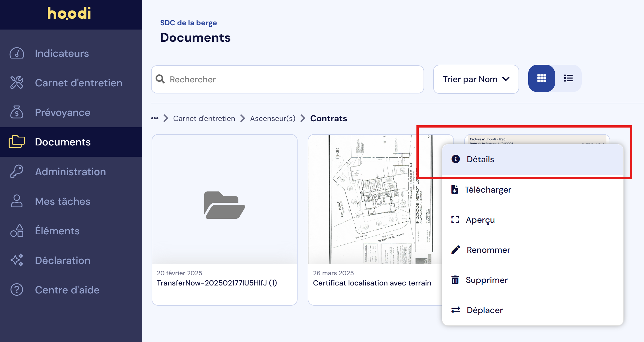This screenshot has width=644, height=342.
Task: Open Indicateurs from the sidebar
Action: point(62,53)
